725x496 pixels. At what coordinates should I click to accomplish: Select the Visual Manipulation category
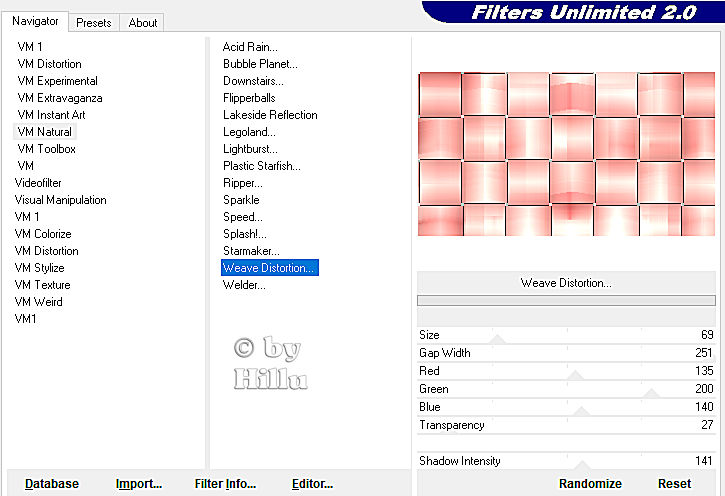tap(61, 200)
